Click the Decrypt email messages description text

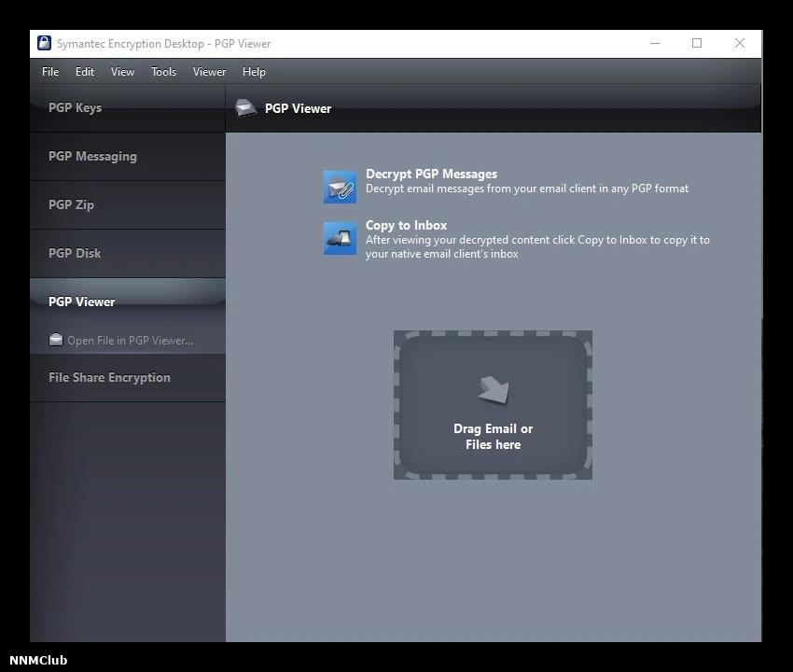[x=527, y=189]
